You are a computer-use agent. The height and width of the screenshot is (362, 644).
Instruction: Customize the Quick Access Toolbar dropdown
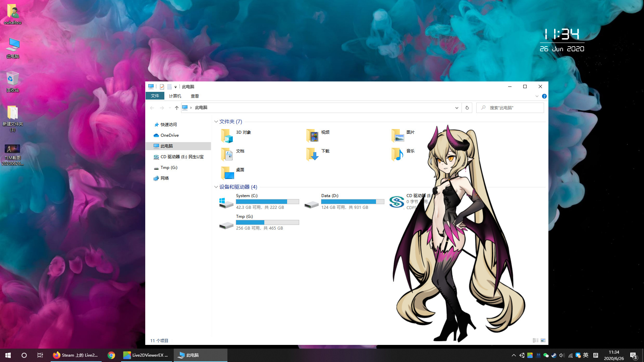pos(176,87)
